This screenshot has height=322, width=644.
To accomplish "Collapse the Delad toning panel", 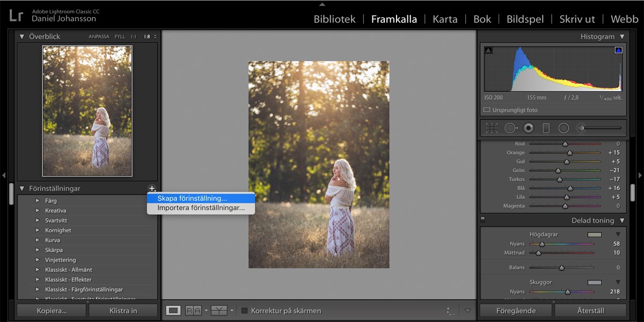I will click(622, 221).
